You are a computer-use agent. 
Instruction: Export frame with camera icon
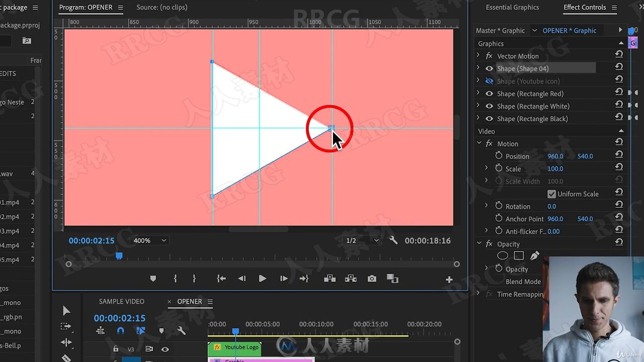point(372,279)
